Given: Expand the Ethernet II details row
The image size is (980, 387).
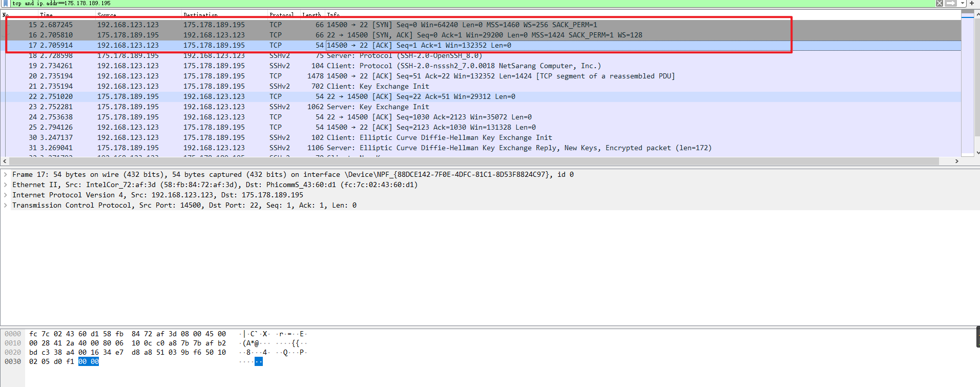Looking at the screenshot, I should [6, 185].
